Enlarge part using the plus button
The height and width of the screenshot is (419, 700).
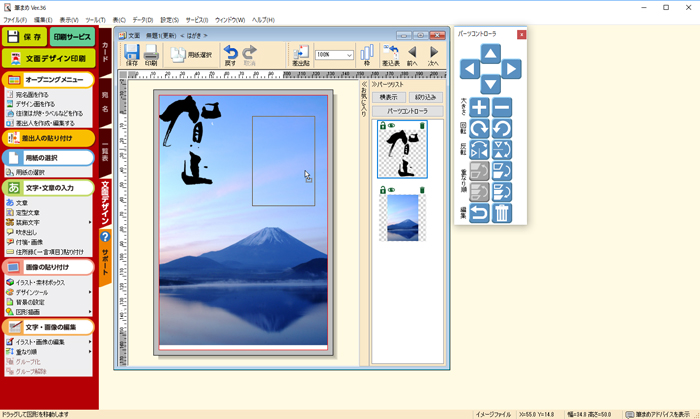point(480,108)
